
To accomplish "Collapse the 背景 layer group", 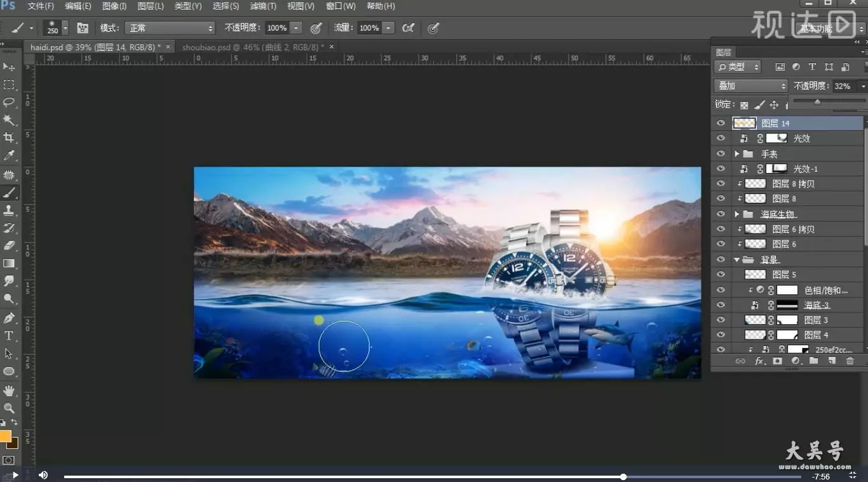I will point(737,259).
